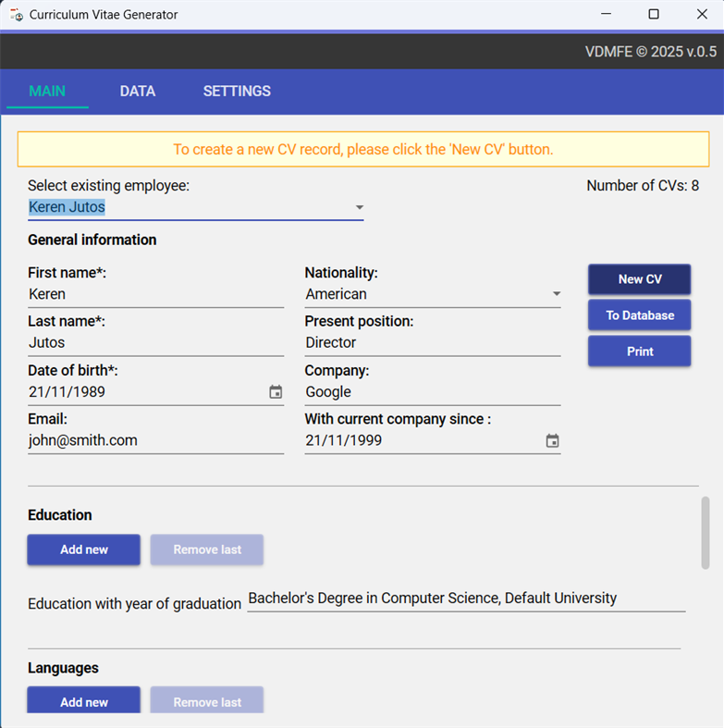Maximize the Curriculum Vitae Generator window
This screenshot has height=728, width=724.
(x=654, y=15)
